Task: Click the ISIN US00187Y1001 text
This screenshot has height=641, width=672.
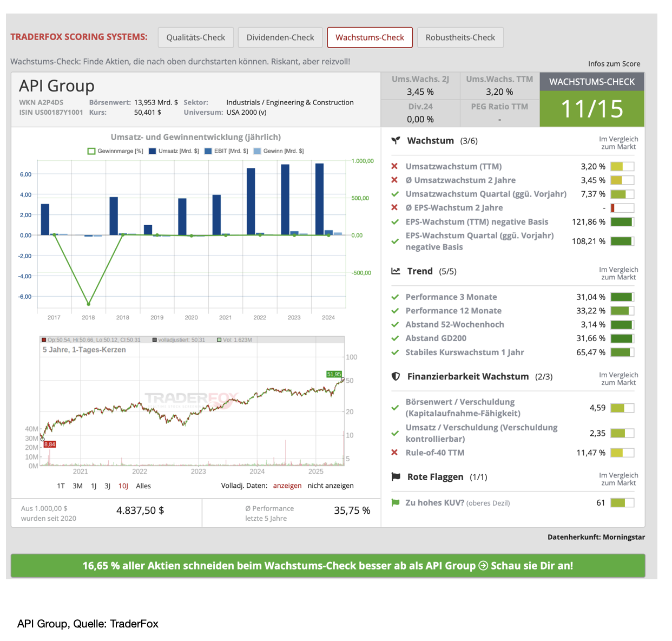Action: (x=51, y=113)
